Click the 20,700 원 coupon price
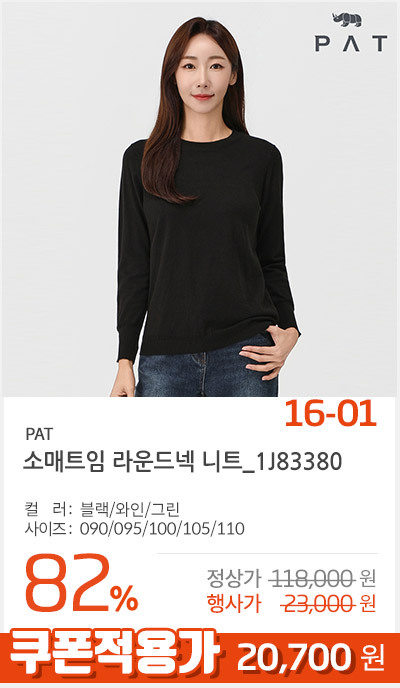Image resolution: width=400 pixels, height=688 pixels. [x=311, y=658]
